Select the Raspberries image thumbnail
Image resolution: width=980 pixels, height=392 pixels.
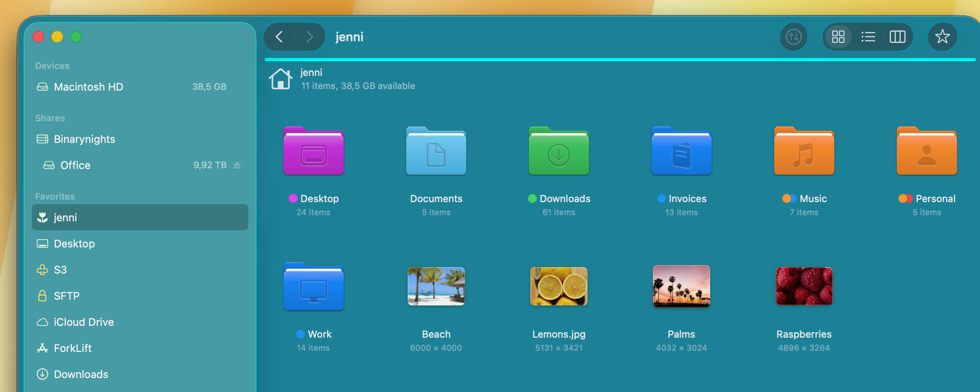click(x=804, y=286)
